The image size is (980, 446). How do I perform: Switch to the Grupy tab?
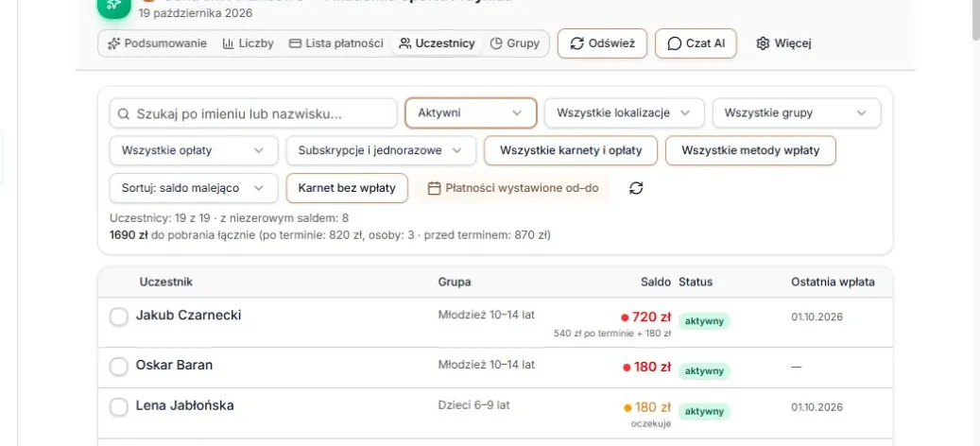click(x=515, y=43)
